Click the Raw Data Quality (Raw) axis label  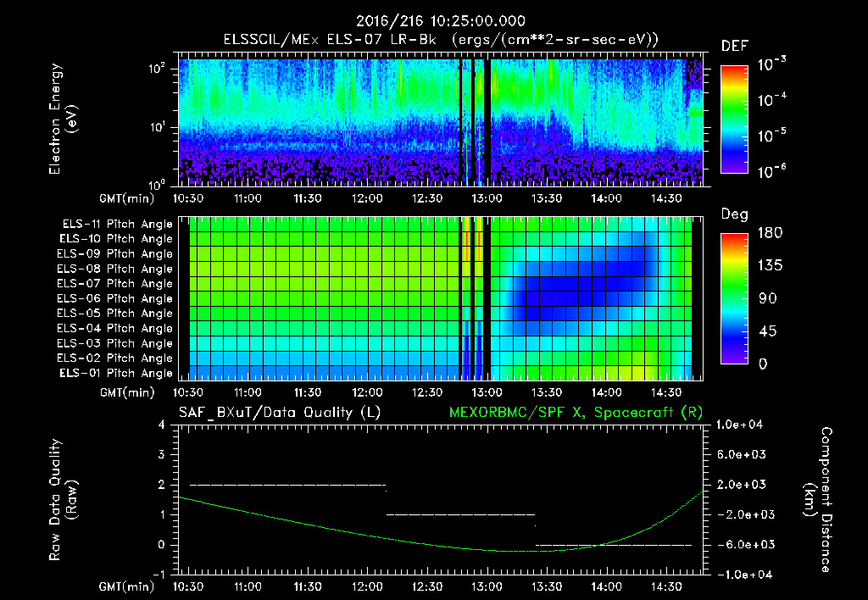(x=63, y=500)
